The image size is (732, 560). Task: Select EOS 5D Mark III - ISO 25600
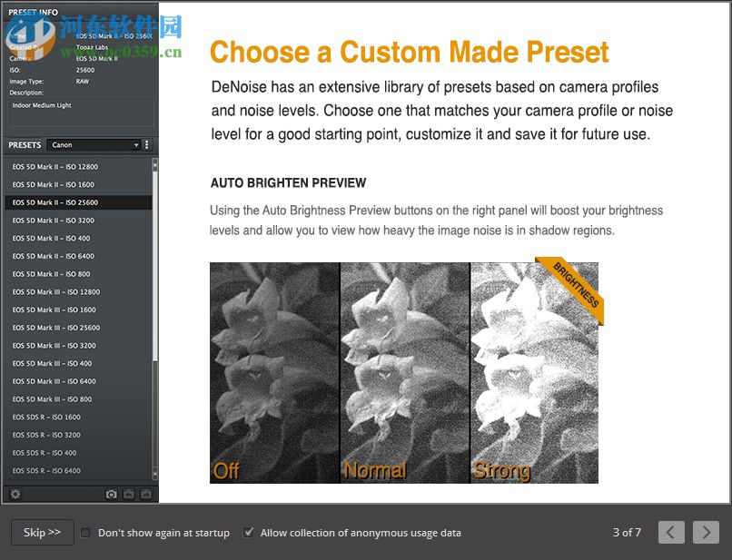(x=78, y=328)
